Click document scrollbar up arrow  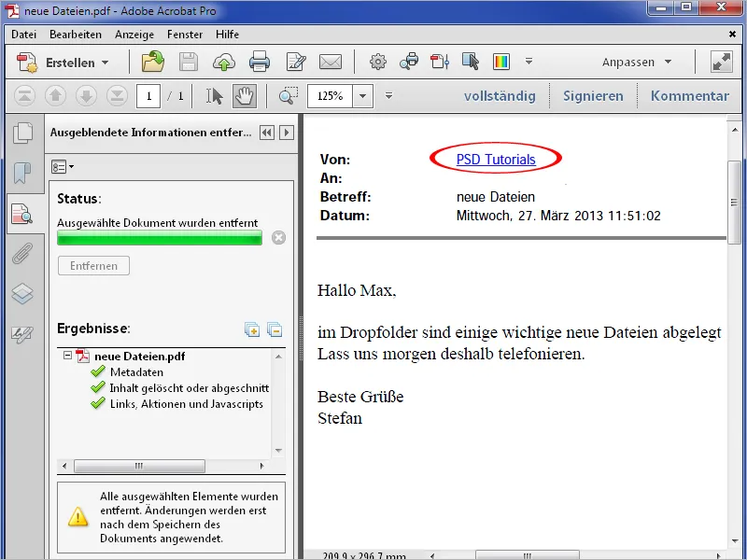734,129
